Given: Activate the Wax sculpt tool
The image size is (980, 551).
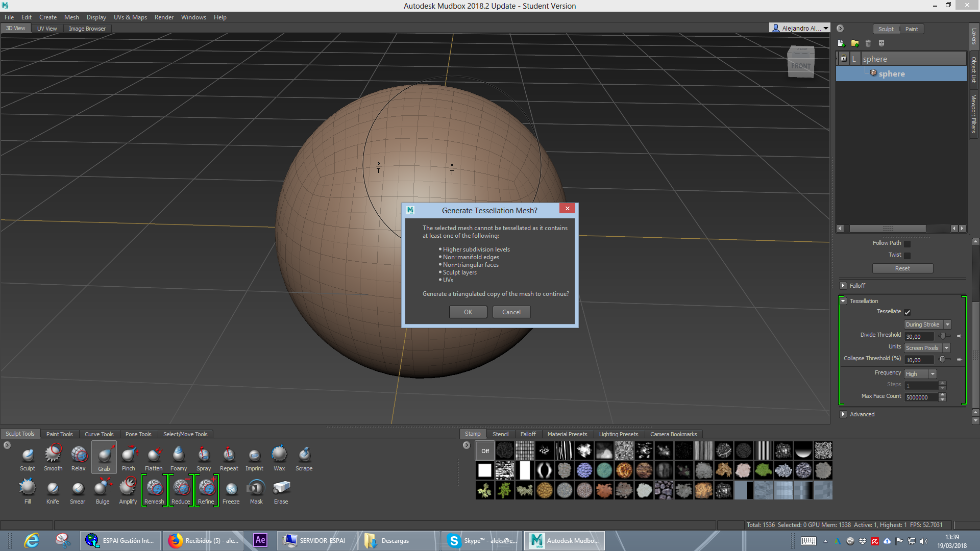Looking at the screenshot, I should (279, 454).
